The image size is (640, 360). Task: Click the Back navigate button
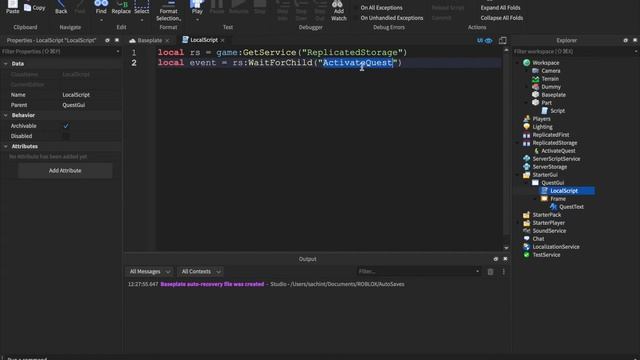61,7
